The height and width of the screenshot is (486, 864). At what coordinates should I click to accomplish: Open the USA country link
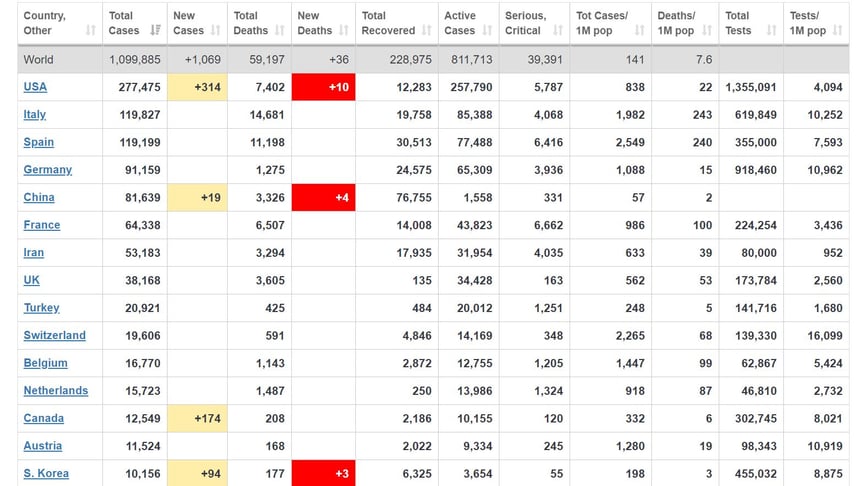(x=35, y=87)
